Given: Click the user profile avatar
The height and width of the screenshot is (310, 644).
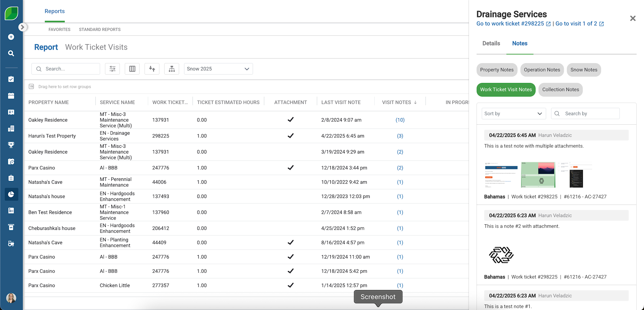Looking at the screenshot, I should coord(11,298).
